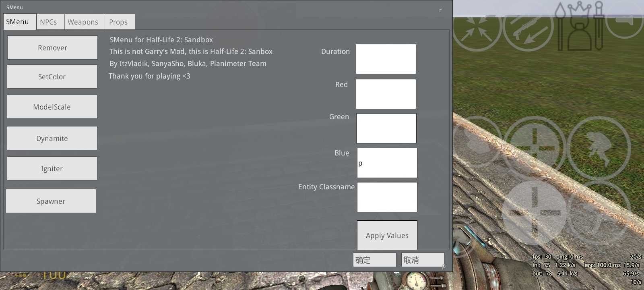The image size is (644, 290).
Task: Open the NPCs tab
Action: point(50,22)
